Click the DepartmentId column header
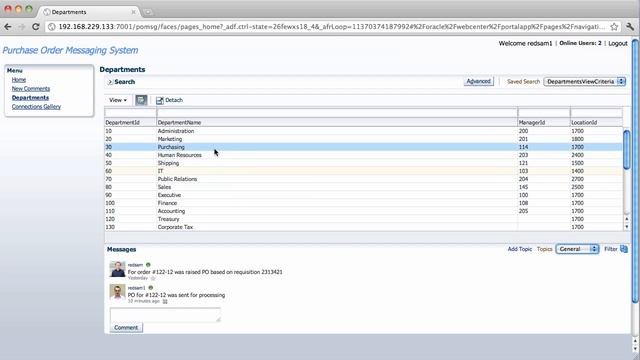Viewport: 640px width, 360px height. 131,122
